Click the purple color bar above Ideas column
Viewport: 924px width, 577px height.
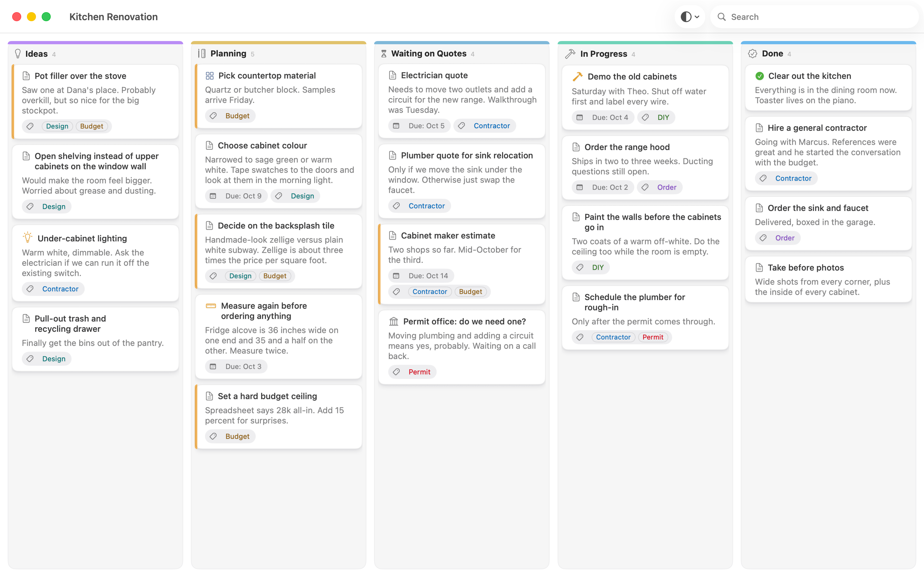coord(96,42)
